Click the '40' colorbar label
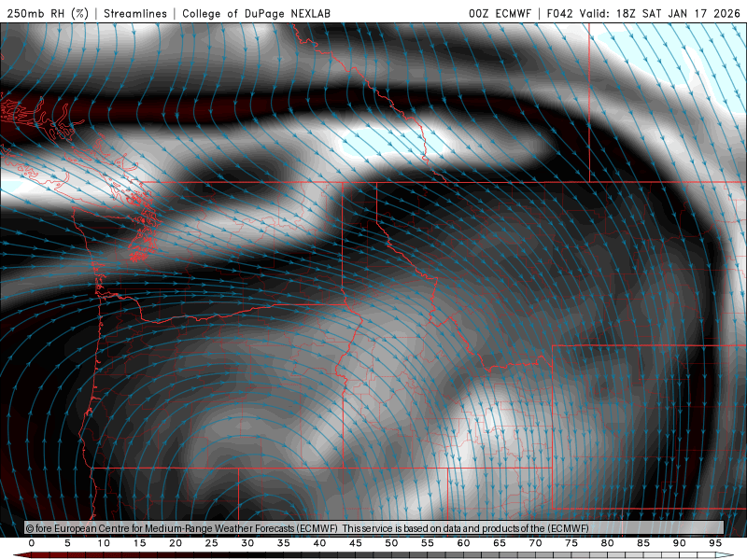This screenshot has height=560, width=747. (319, 543)
